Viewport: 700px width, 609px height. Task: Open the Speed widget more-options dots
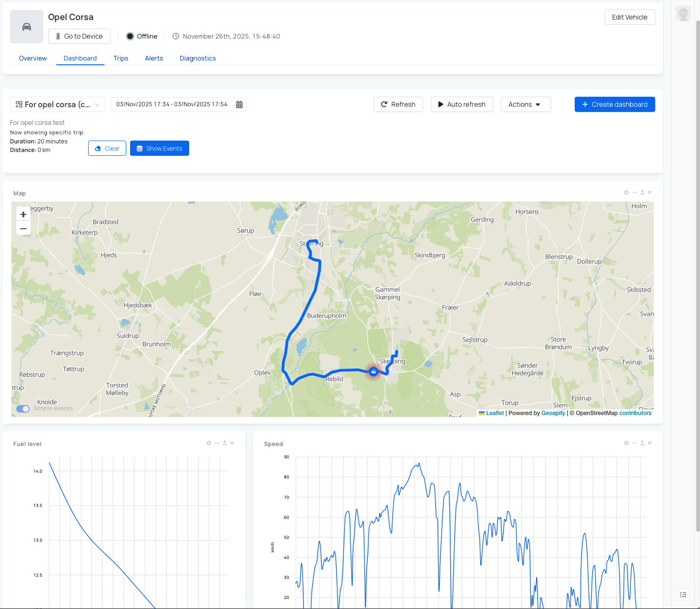pyautogui.click(x=634, y=443)
